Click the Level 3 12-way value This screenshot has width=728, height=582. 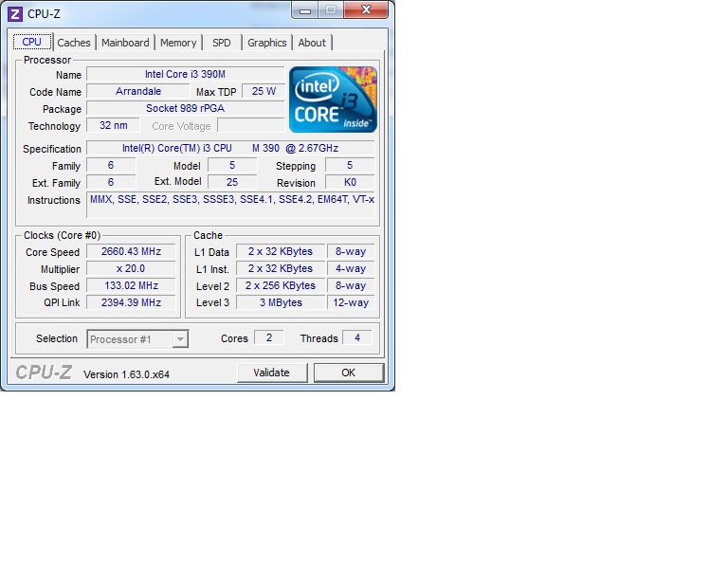[351, 302]
